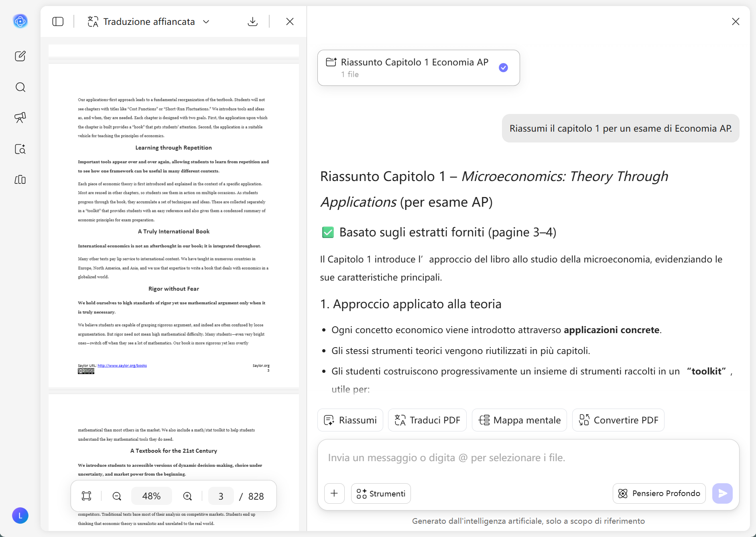Click the plus attachment button
The image size is (756, 537).
(334, 493)
